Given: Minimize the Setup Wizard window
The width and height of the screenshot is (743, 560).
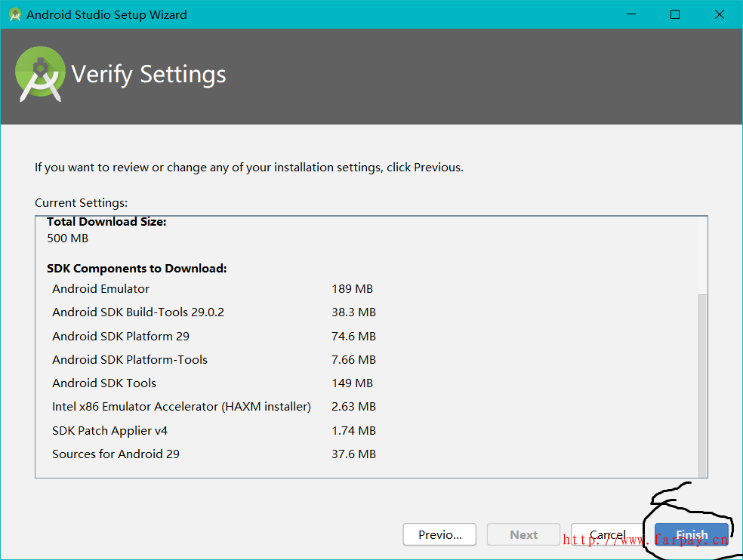Looking at the screenshot, I should click(630, 14).
